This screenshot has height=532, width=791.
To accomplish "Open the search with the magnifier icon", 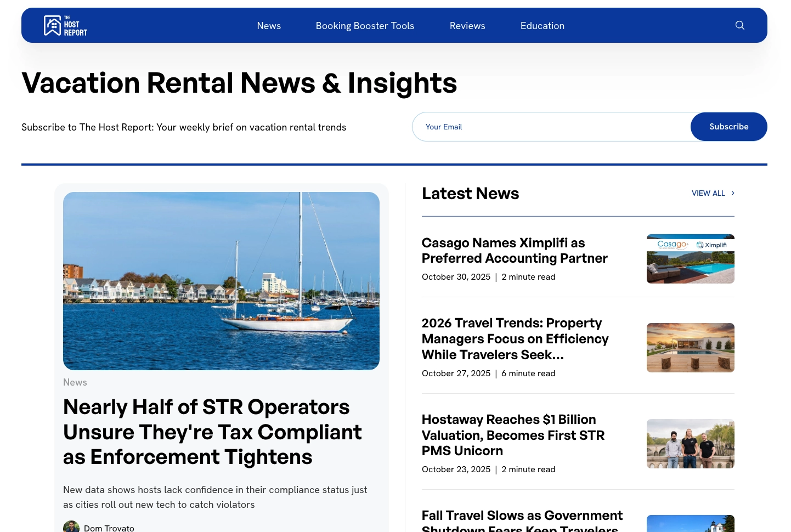I will [739, 25].
